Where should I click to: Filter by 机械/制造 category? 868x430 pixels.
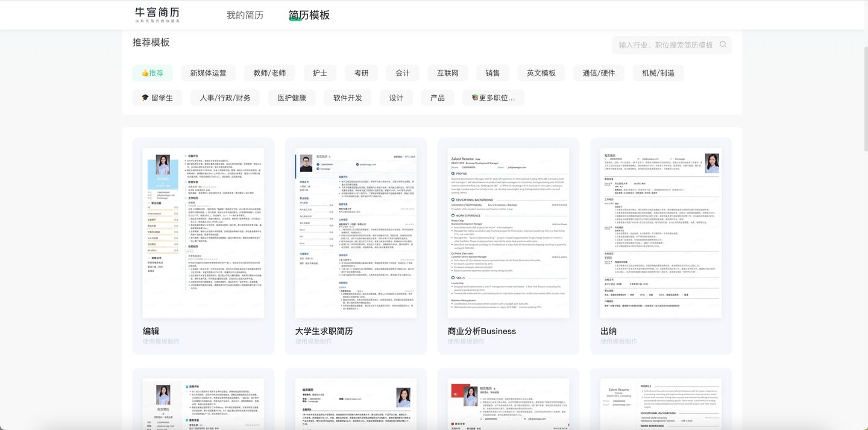[x=658, y=73]
